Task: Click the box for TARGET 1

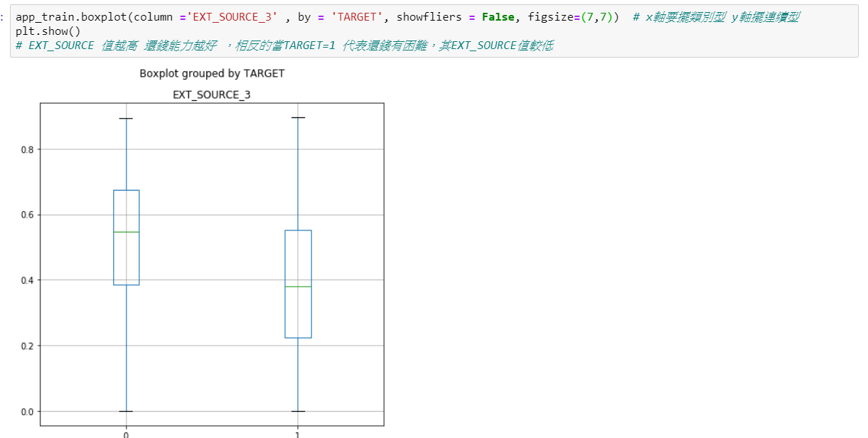Action: coord(298,284)
